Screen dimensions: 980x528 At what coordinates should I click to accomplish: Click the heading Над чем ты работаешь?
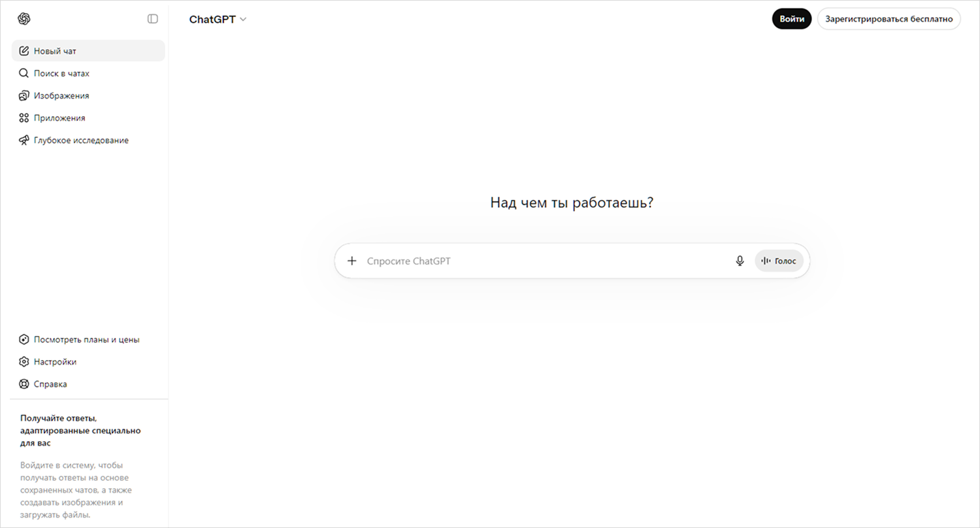tap(572, 203)
